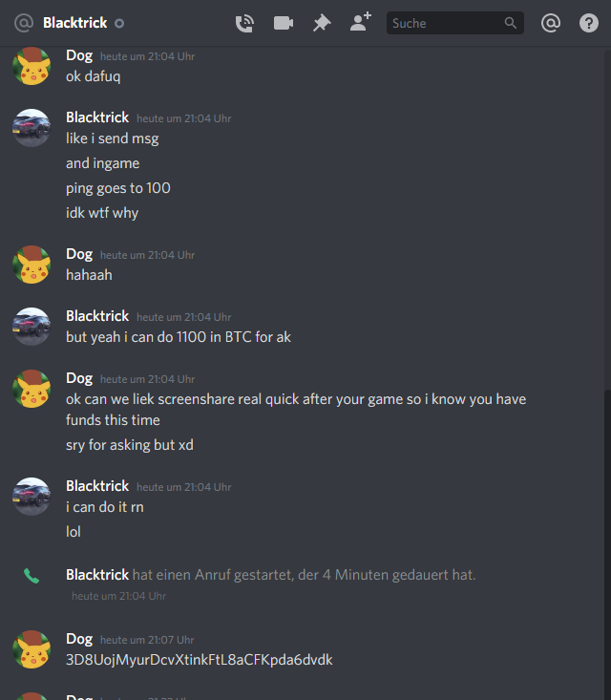Image resolution: width=611 pixels, height=700 pixels.
Task: Click Dog's username above screenshare message
Action: [79, 378]
